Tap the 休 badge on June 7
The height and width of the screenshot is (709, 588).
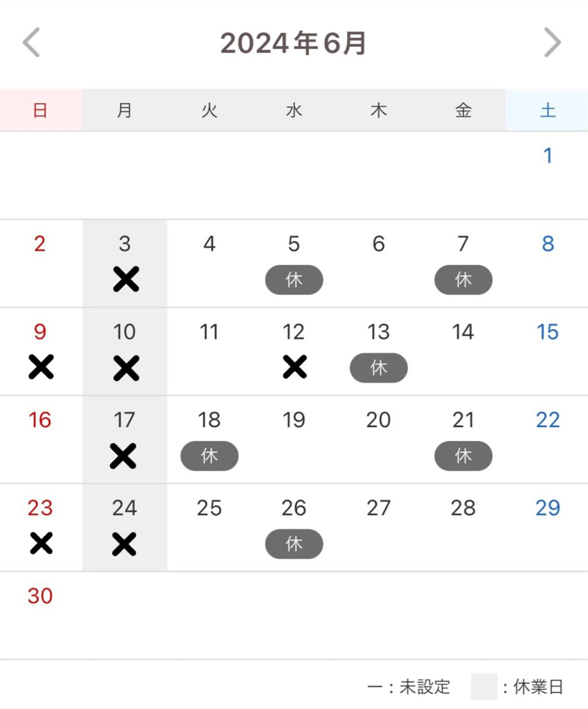tap(463, 280)
